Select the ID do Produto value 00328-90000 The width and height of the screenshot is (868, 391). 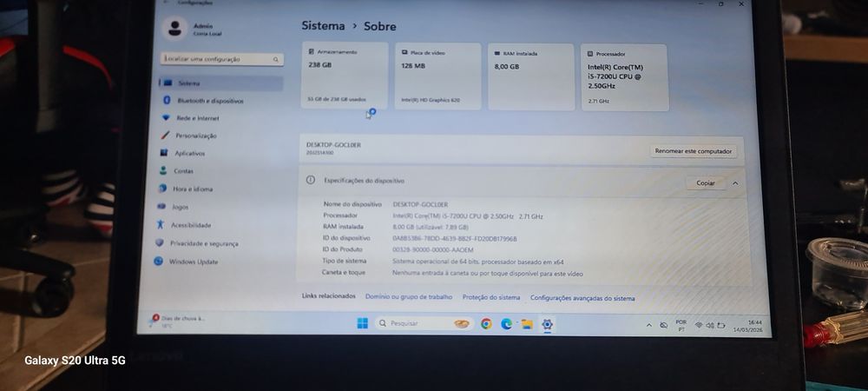[433, 249]
